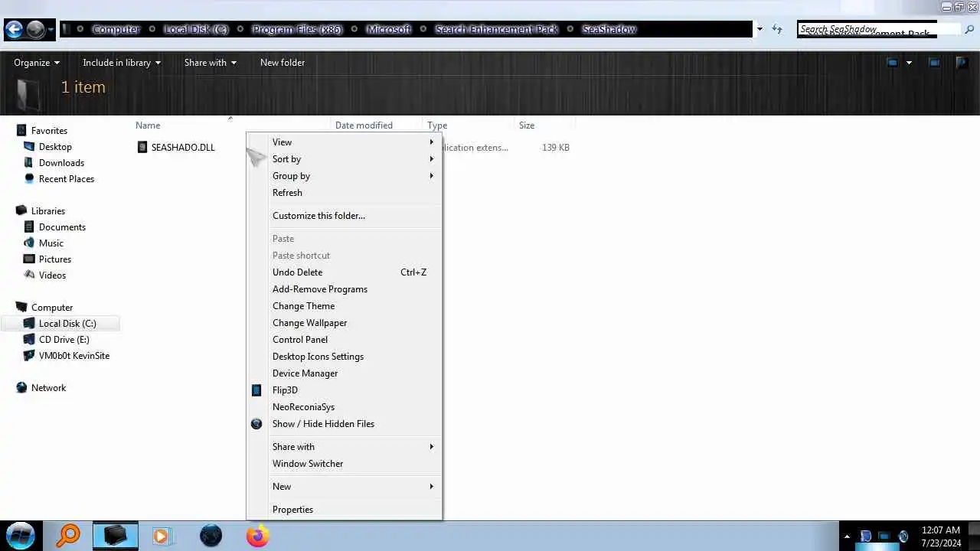Go to Search Enhancement Pack breadcrumb
This screenshot has width=980, height=551.
497,29
